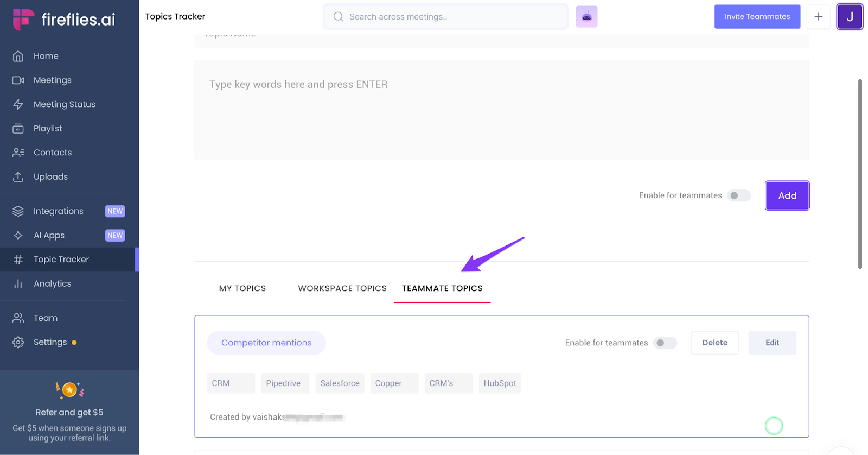Focus the Search across meetings field

click(446, 17)
